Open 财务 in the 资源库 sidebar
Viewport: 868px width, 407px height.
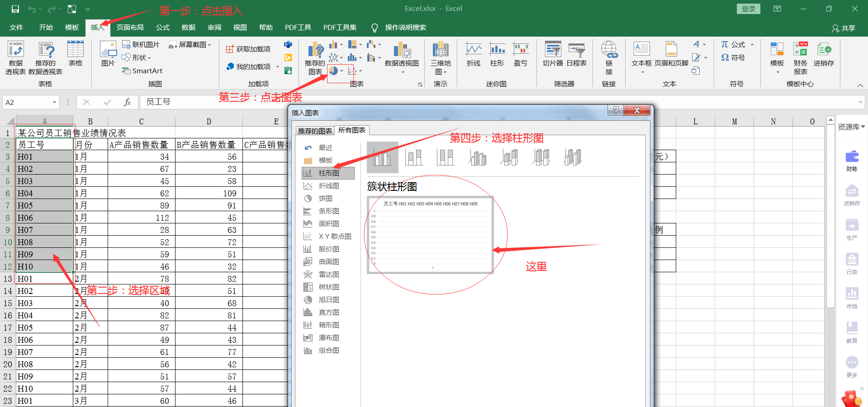pos(852,161)
